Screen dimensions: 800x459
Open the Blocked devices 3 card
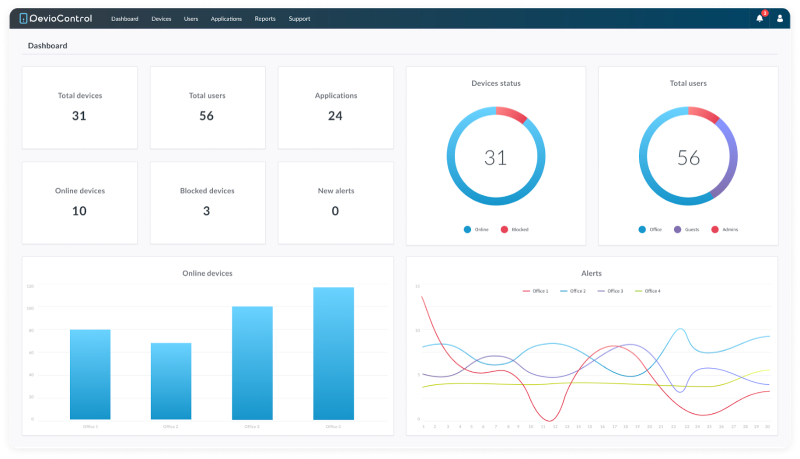pos(208,203)
